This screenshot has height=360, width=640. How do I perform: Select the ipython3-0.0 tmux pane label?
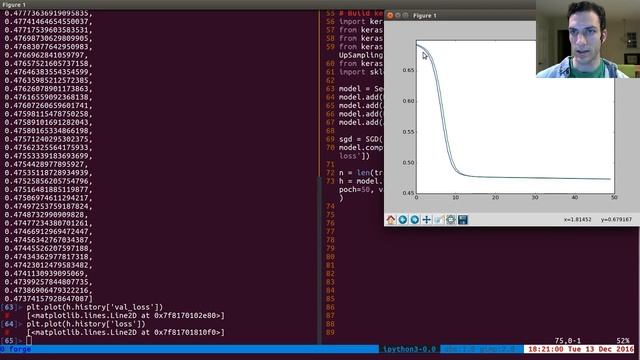coord(409,349)
